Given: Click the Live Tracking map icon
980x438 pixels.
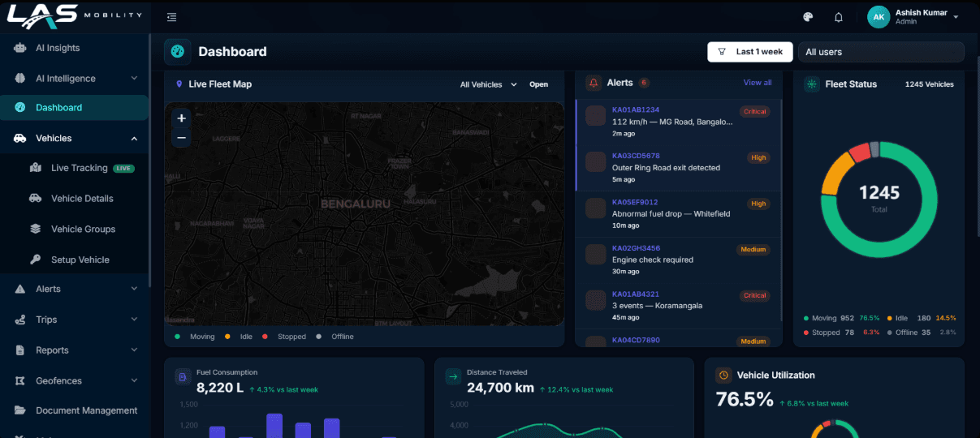Looking at the screenshot, I should coord(36,168).
